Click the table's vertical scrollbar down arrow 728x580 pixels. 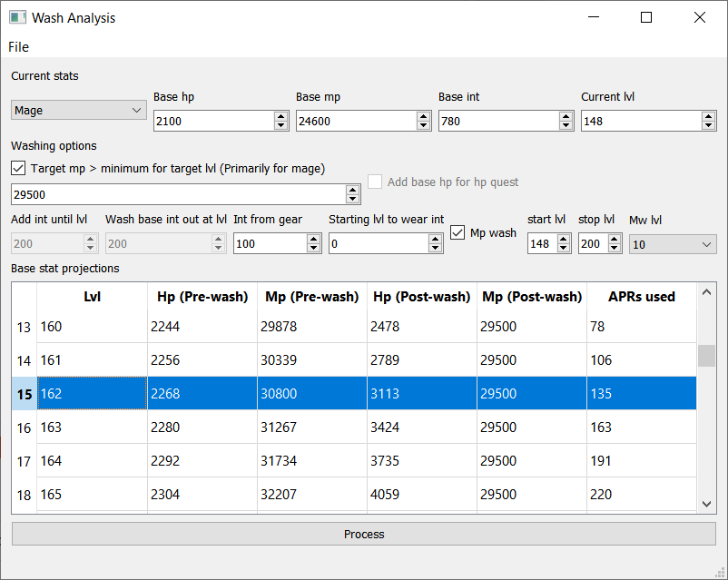pos(706,503)
